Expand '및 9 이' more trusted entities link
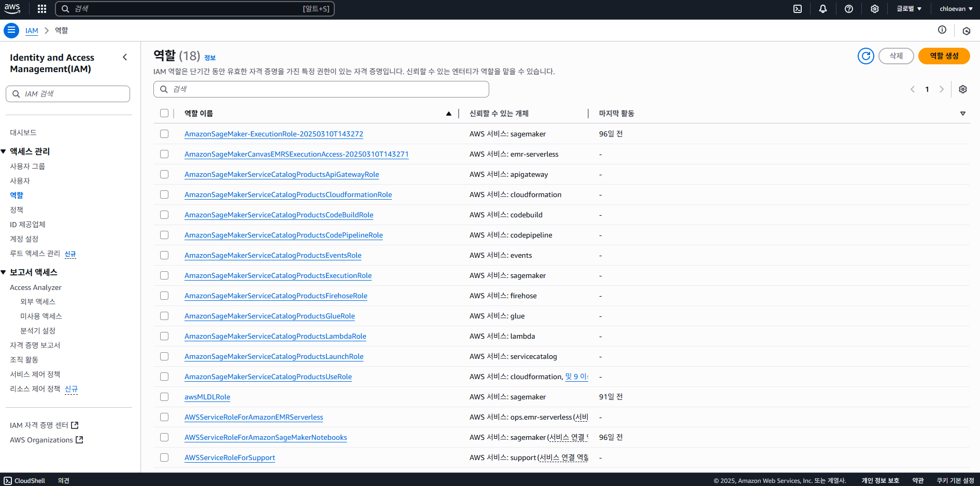The height and width of the screenshot is (486, 980). [x=576, y=377]
